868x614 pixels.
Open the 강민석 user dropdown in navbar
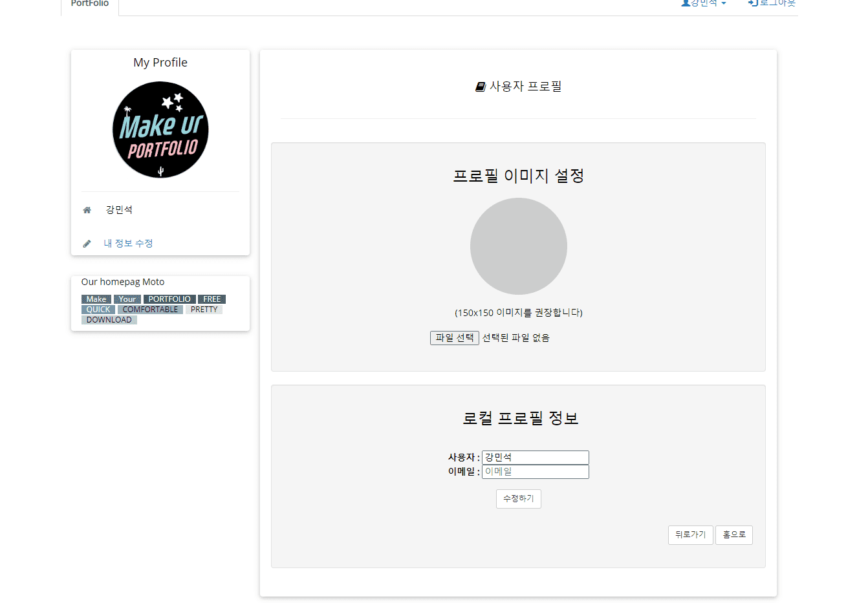(x=704, y=3)
